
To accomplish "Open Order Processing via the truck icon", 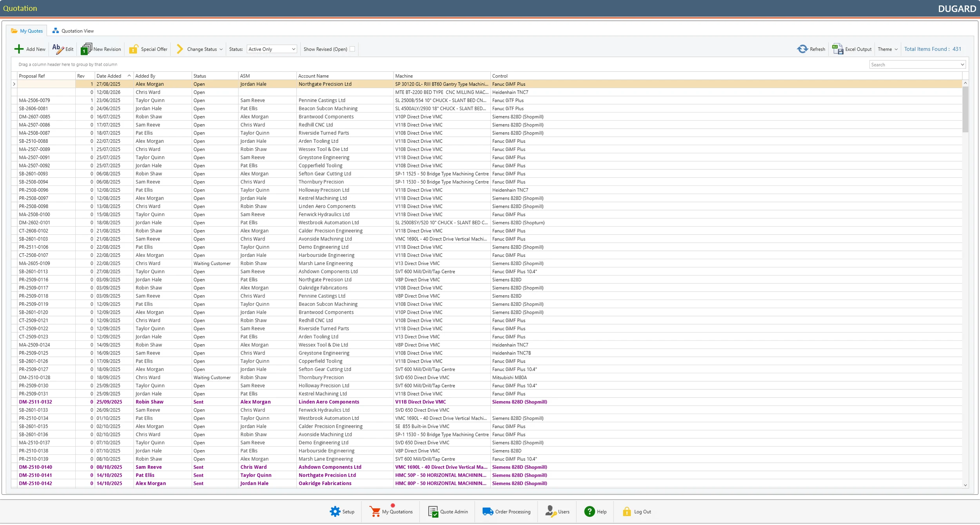I will 488,512.
